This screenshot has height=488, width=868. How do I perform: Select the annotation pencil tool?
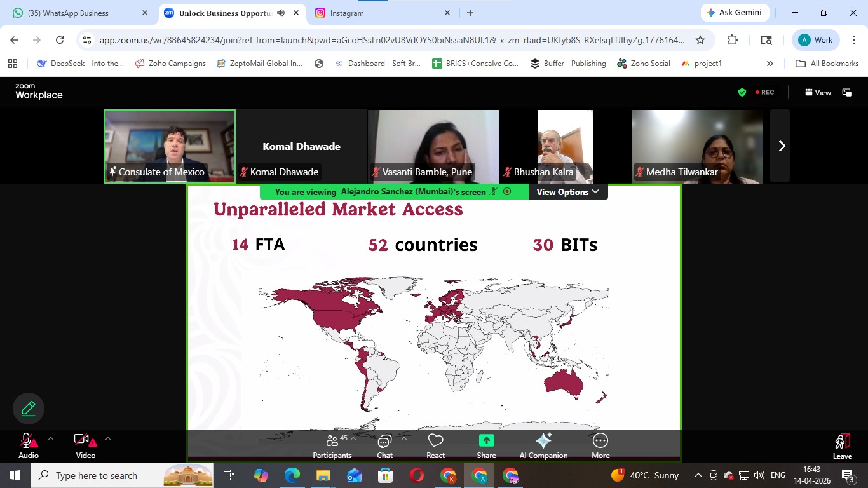pos(28,408)
